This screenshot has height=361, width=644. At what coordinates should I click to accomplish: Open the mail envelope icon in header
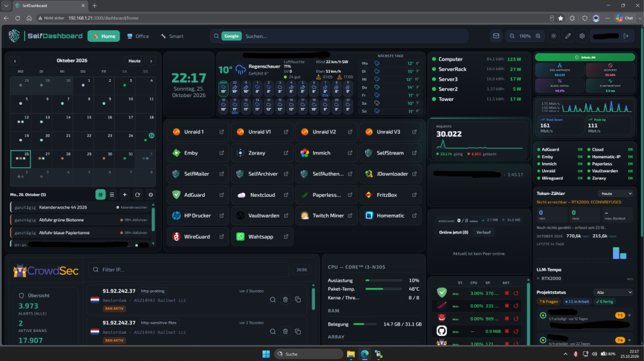496,36
